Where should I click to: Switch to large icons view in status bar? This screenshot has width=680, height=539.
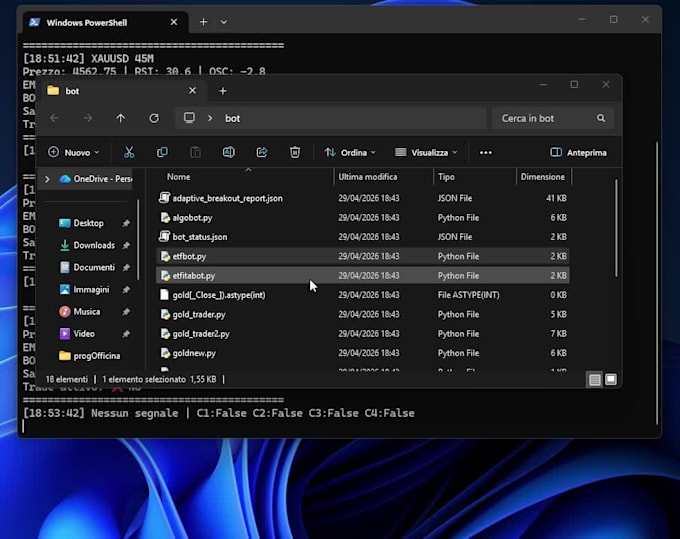coord(611,380)
